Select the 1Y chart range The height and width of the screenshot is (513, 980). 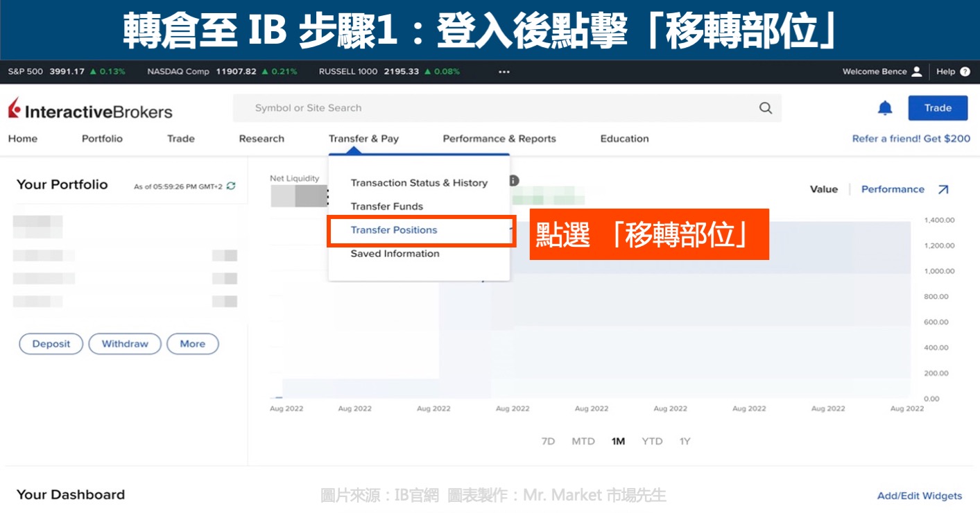click(x=685, y=442)
